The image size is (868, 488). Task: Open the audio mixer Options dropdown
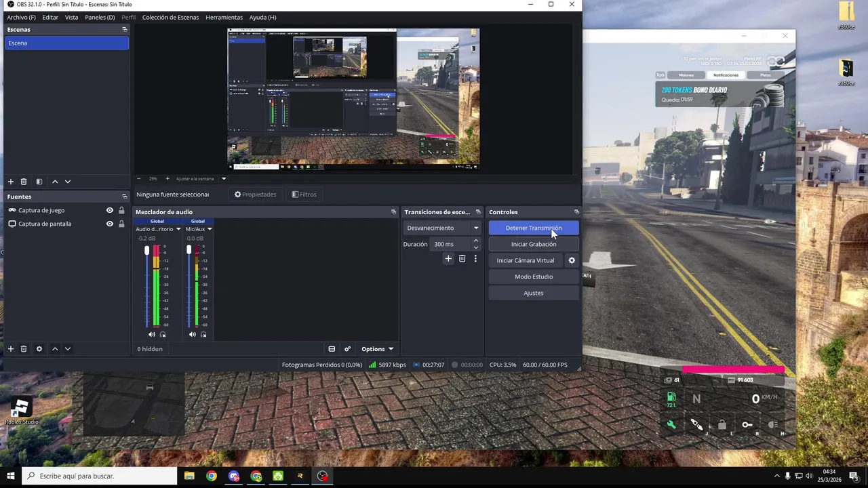[378, 349]
